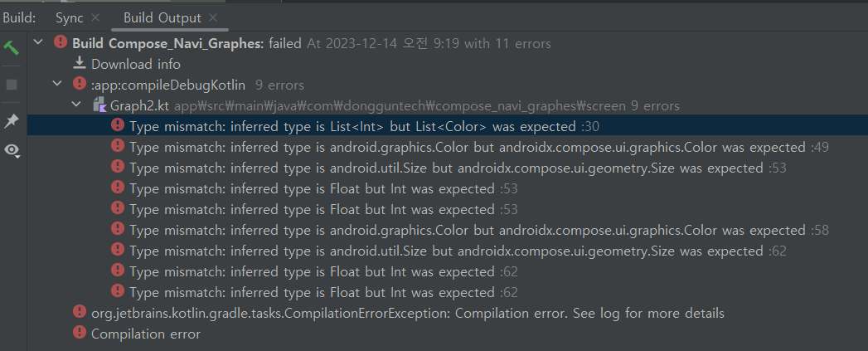
Task: Collapse the Graph2.kt file node
Action: (x=76, y=105)
